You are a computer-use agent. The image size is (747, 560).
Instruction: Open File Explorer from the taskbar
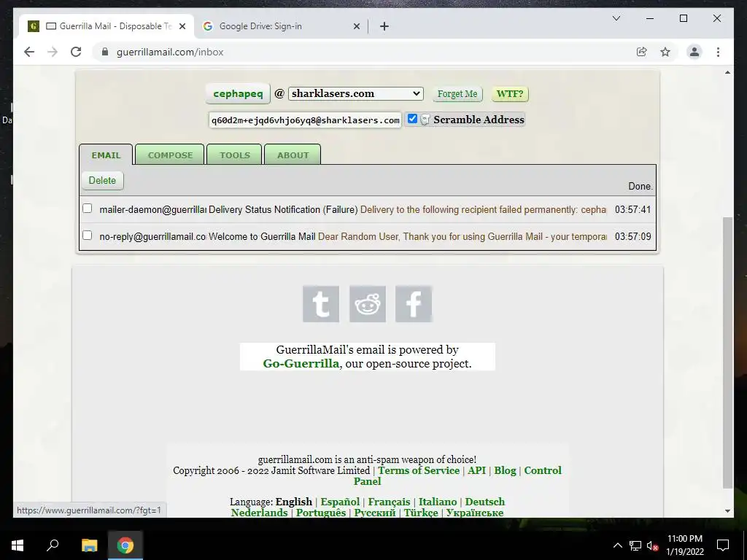[x=89, y=545]
